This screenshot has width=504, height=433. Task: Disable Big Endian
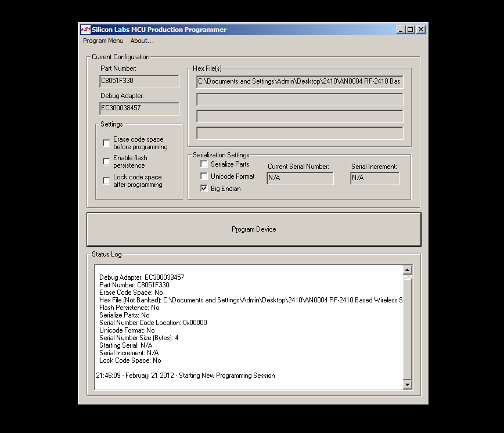click(204, 187)
